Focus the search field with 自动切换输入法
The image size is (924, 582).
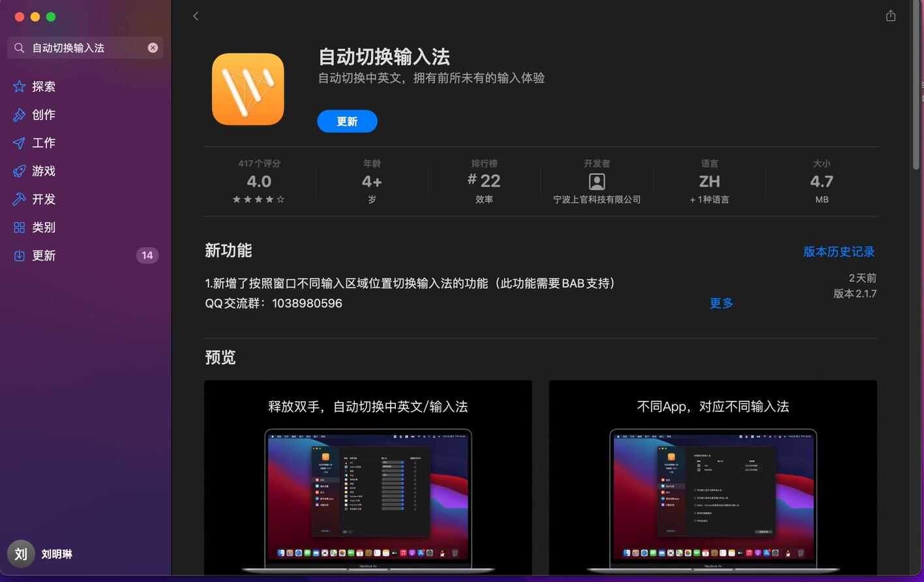point(85,48)
